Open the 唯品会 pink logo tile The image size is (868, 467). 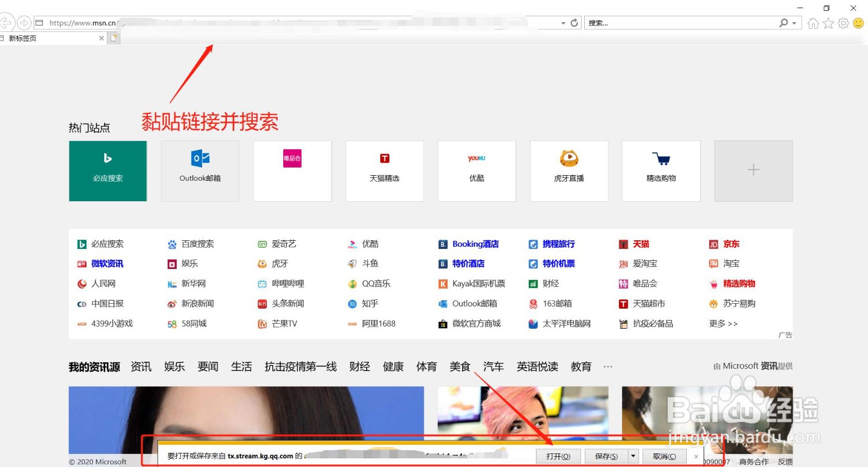(292, 171)
